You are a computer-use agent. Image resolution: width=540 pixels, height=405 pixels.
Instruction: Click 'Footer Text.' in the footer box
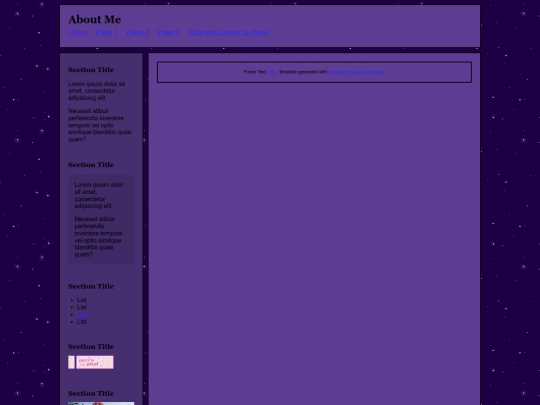click(255, 72)
